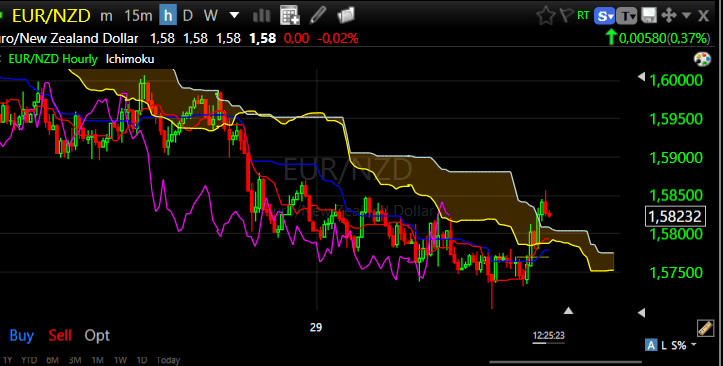Open the color palette settings icon
Screen dimensions: 723x366
(x=702, y=59)
